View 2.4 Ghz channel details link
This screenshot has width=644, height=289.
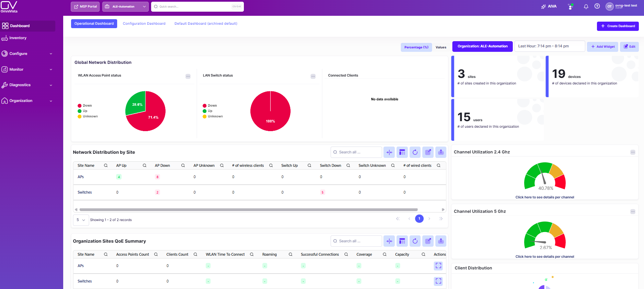[545, 197]
